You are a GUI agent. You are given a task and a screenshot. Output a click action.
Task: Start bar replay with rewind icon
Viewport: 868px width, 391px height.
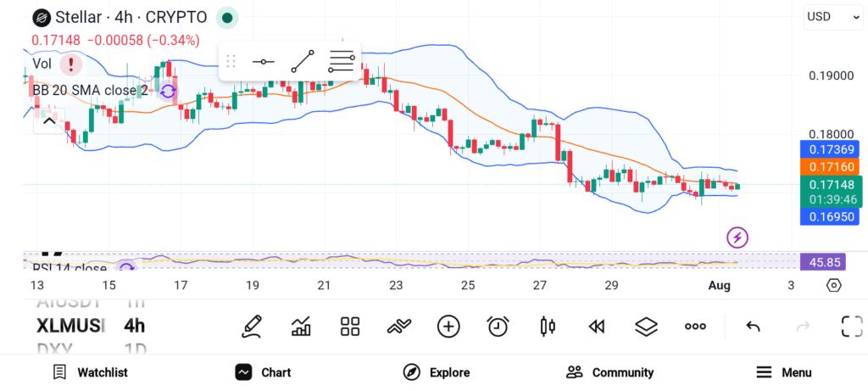click(x=596, y=327)
